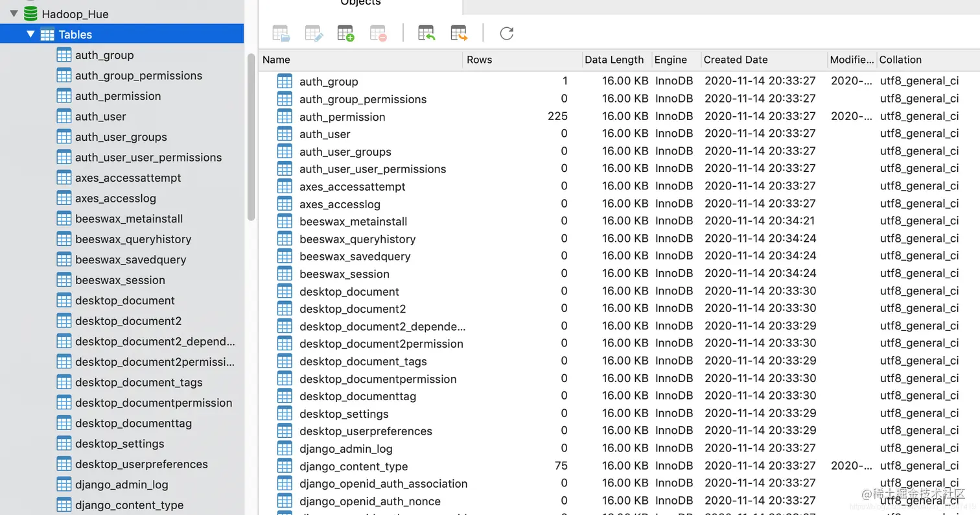Screen dimensions: 980x515
Task: Select auth_permission name in objects list
Action: pyautogui.click(x=342, y=117)
